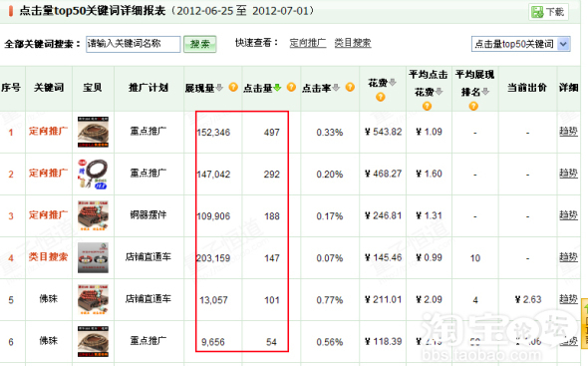Screen dimensions: 588x366
Task: Click the product thumbnail in row 4
Action: point(93,258)
